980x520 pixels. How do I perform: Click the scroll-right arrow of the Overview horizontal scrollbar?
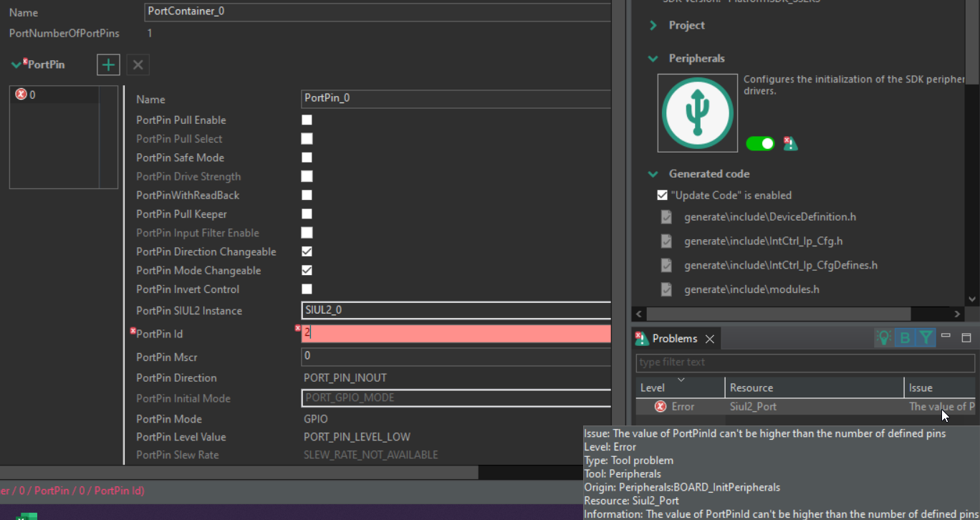click(957, 314)
